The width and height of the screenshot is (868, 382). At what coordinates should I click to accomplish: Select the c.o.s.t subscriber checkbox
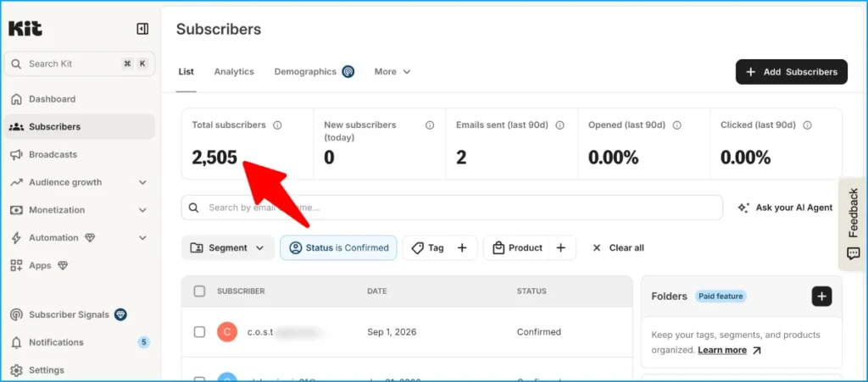pos(199,332)
